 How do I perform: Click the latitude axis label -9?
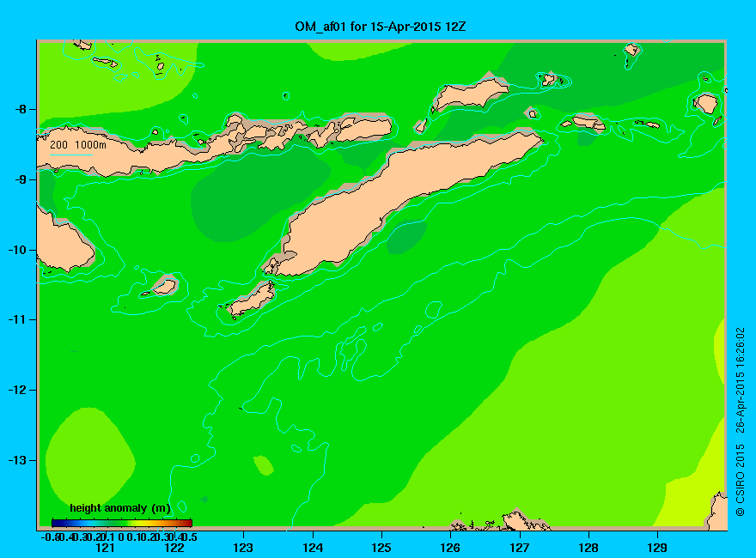(21, 179)
